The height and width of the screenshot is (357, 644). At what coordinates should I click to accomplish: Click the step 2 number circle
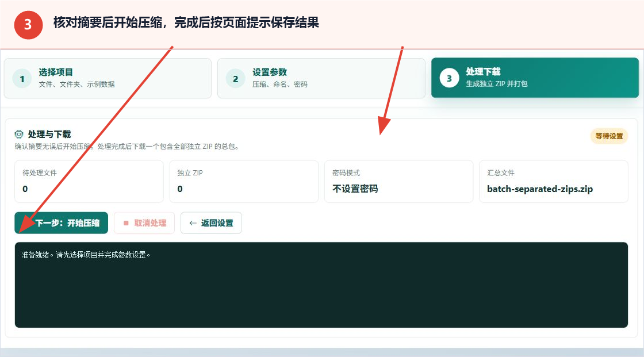[x=236, y=79]
